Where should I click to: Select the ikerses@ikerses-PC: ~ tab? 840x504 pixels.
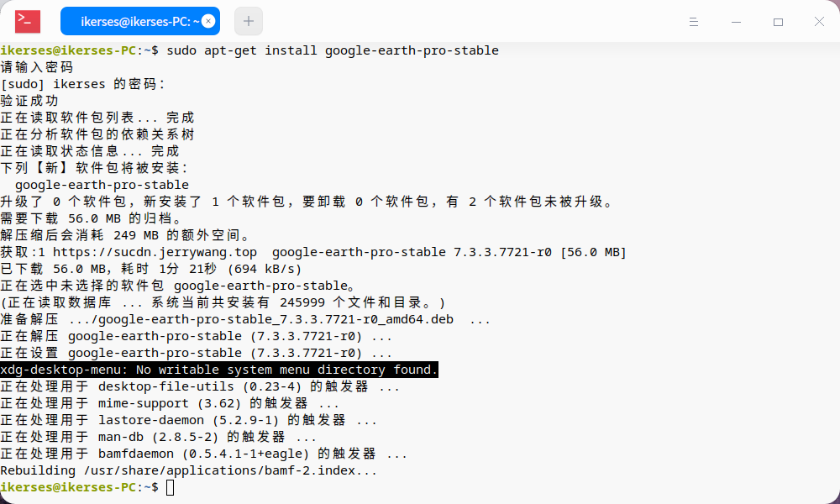[x=139, y=21]
